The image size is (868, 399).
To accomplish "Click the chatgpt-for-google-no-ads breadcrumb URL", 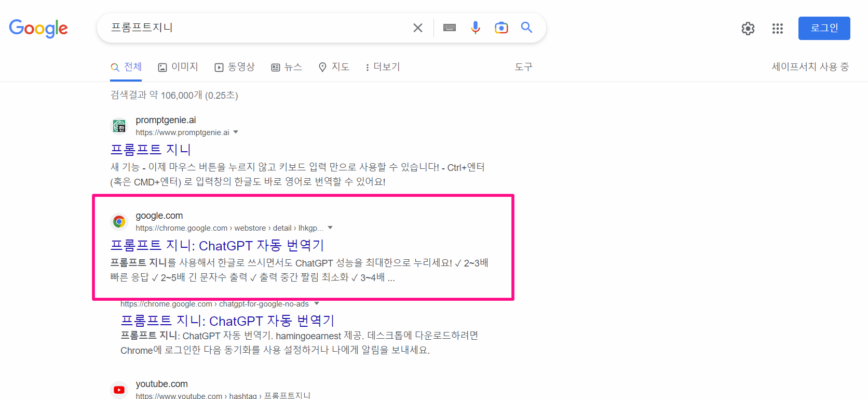I will (214, 304).
